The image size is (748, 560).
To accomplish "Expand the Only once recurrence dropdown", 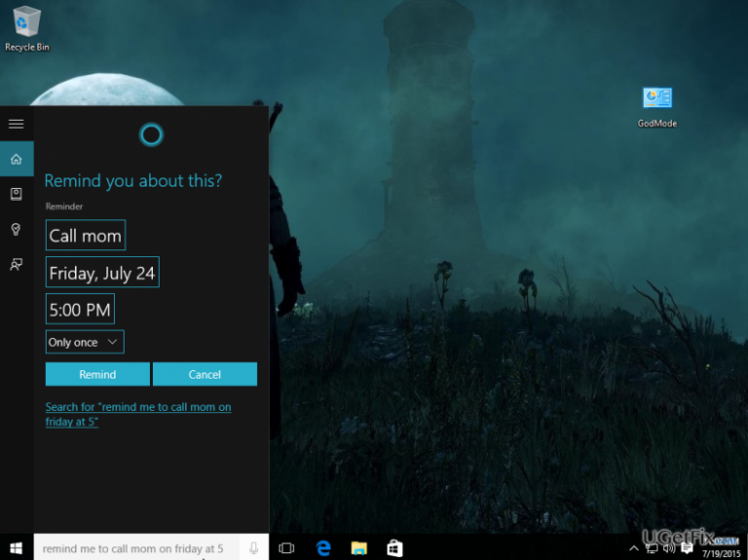I will pos(85,342).
